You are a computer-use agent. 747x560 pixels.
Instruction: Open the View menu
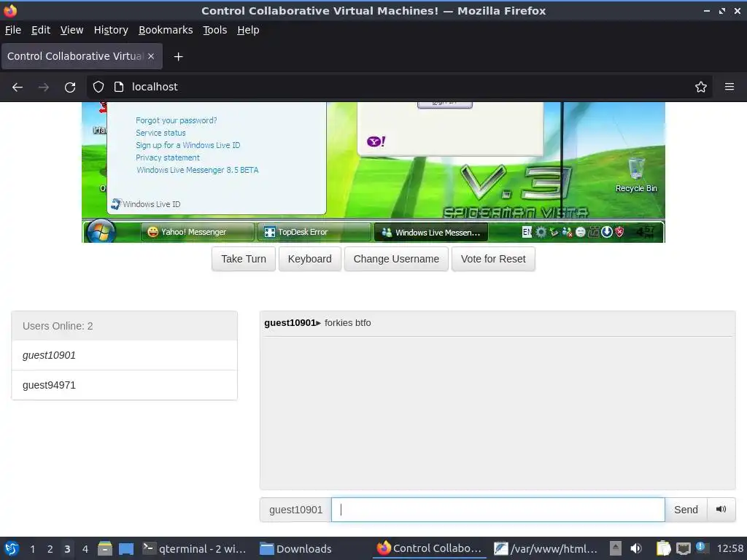pyautogui.click(x=72, y=30)
